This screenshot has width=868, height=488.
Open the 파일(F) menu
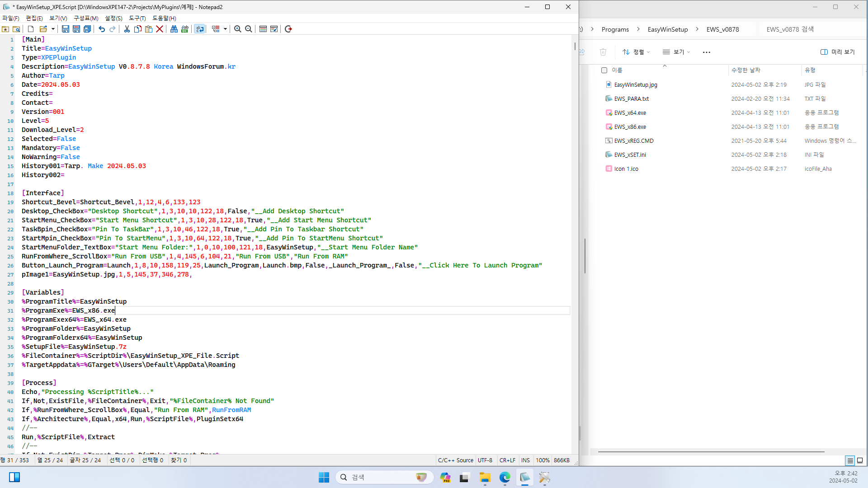coord(11,18)
